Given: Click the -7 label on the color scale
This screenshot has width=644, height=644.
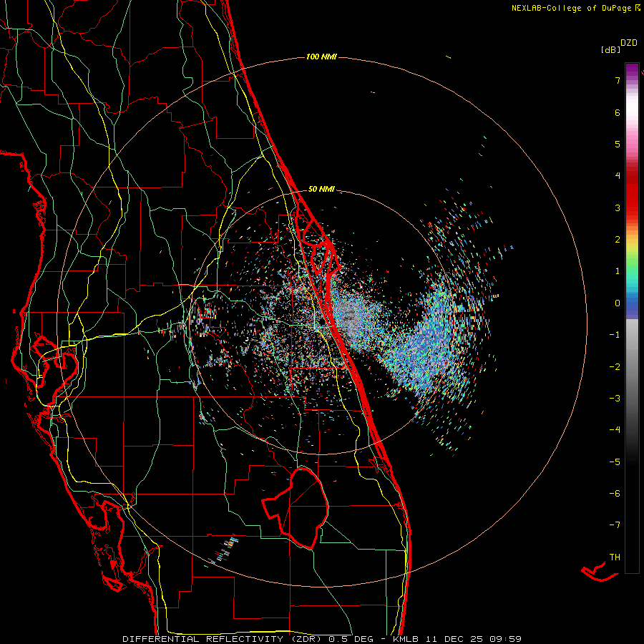Looking at the screenshot, I should coord(615,525).
